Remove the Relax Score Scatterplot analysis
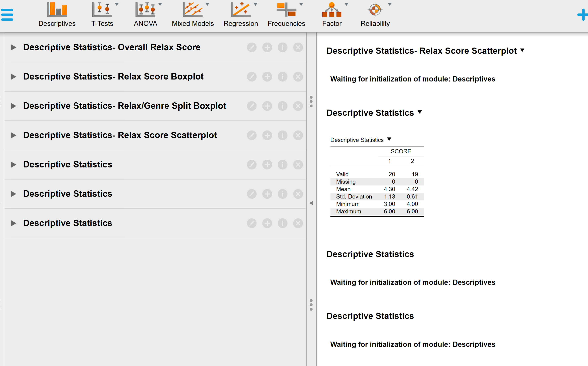 (x=298, y=135)
